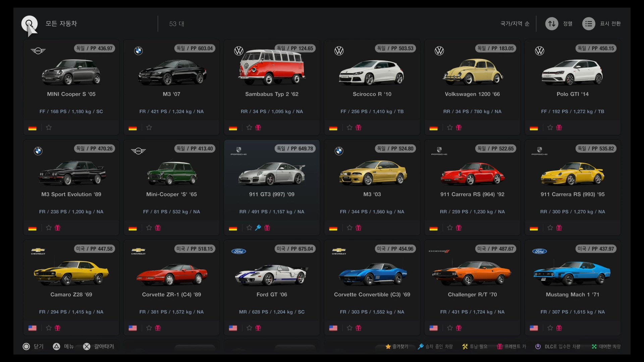Select the yellow 911 Carrera RS (993) thumbnail

[572, 174]
